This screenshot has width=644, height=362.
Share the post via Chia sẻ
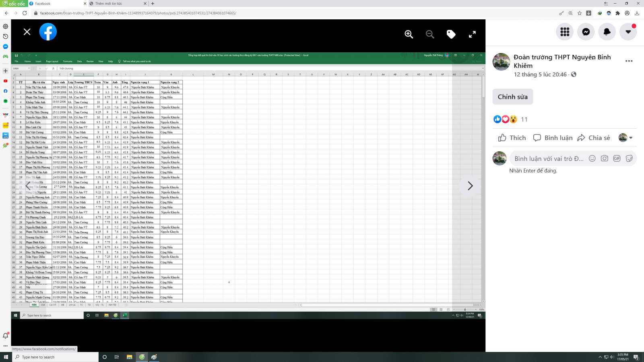pos(594,138)
